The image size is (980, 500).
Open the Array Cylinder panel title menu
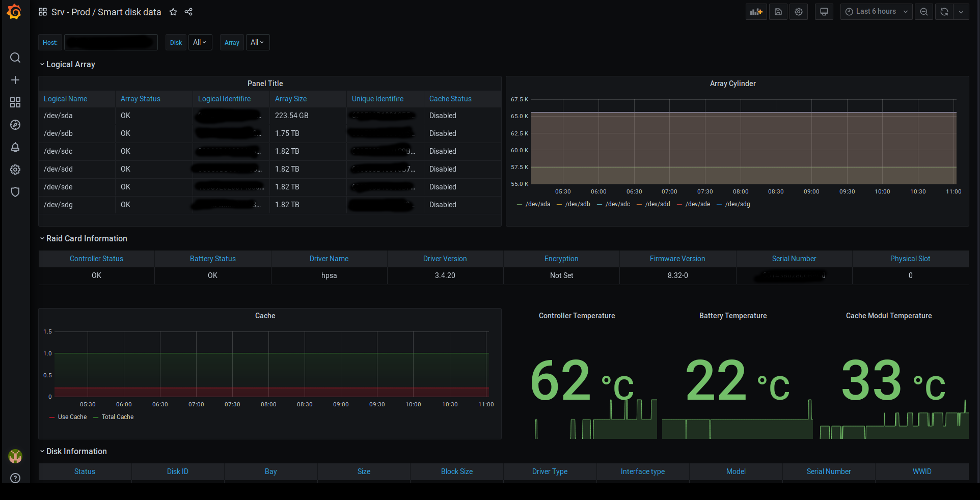click(732, 84)
